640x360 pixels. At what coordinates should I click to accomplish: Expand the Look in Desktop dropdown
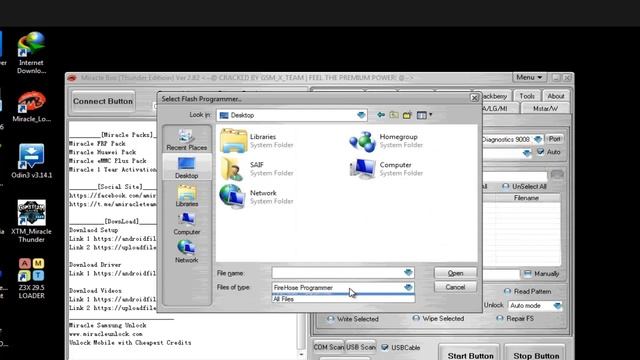click(x=361, y=115)
